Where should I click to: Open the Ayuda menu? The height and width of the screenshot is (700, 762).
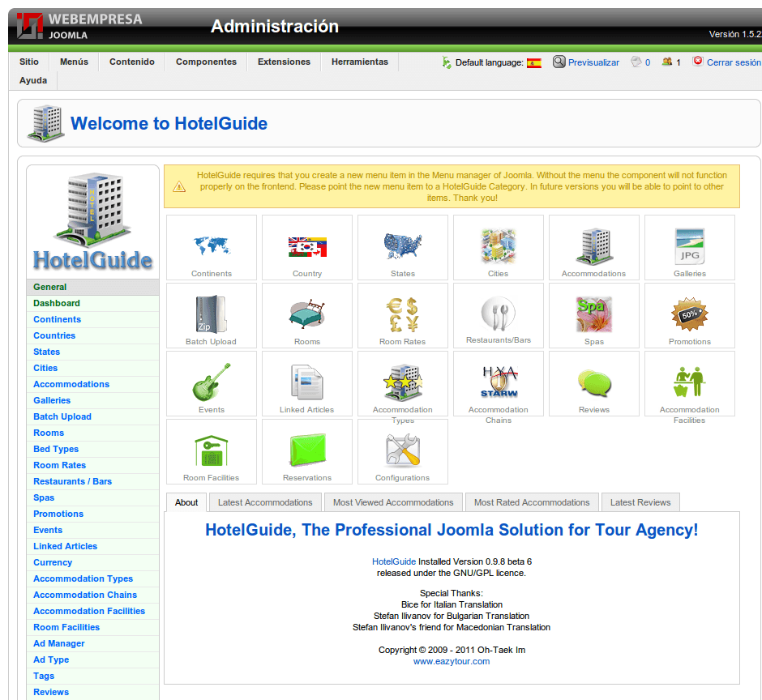pos(33,80)
